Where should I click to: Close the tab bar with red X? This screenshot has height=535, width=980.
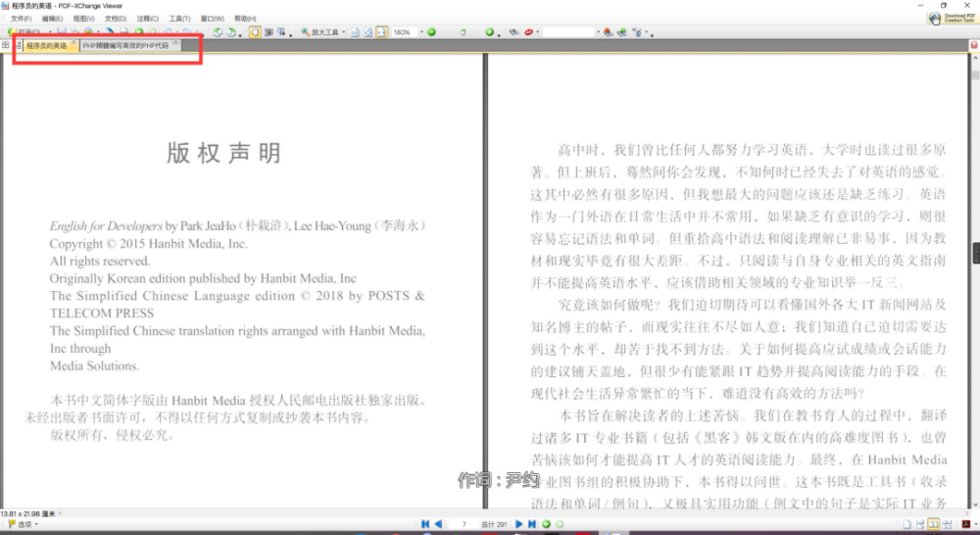(x=974, y=46)
